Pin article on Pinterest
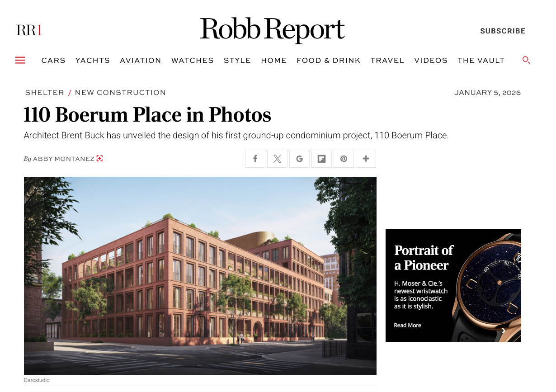 pyautogui.click(x=344, y=159)
